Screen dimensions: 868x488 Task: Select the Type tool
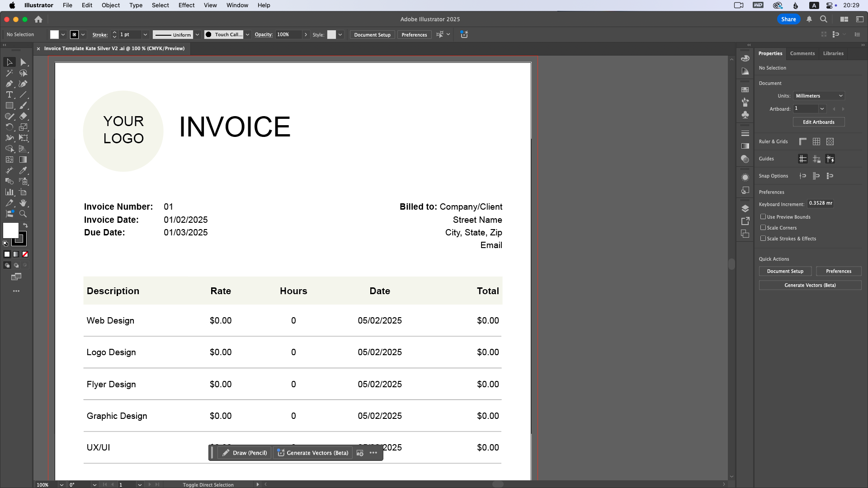pos(9,94)
